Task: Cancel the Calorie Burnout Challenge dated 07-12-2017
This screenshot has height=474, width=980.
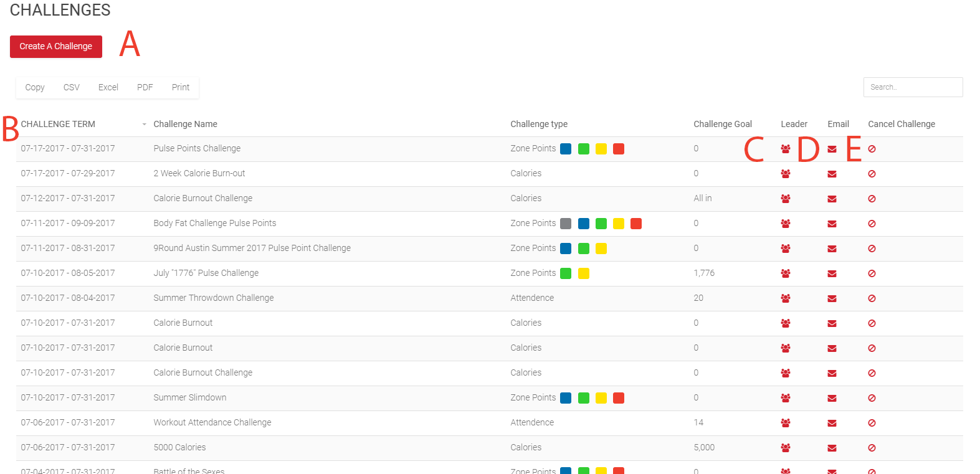Action: click(872, 199)
